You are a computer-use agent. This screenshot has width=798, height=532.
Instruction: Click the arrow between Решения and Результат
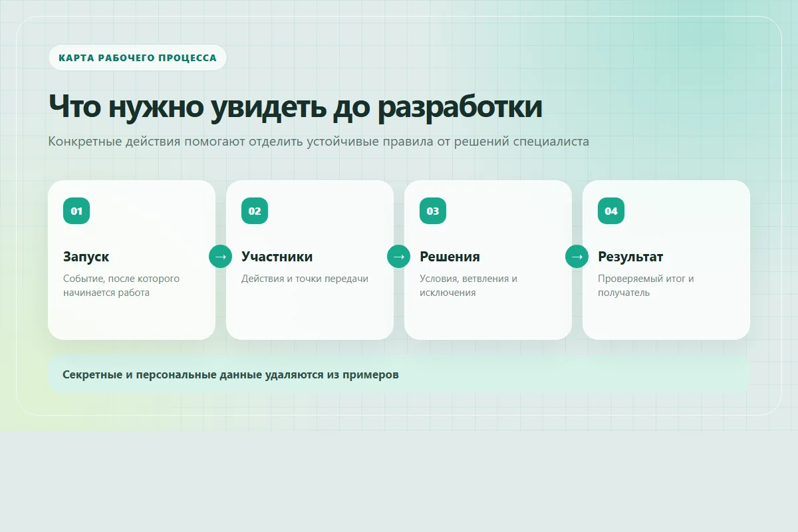[x=577, y=256]
